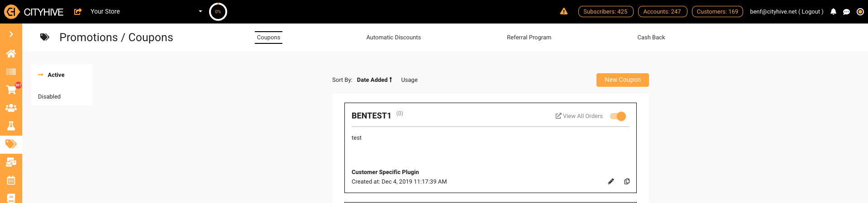Click the 0% circular progress indicator
This screenshot has height=203, width=868.
[218, 12]
